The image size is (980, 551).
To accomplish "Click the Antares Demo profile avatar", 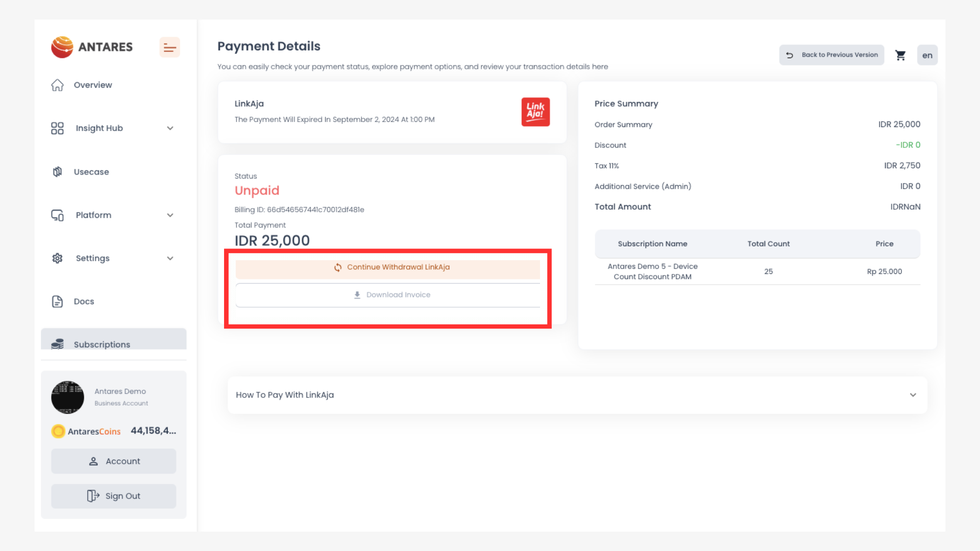I will pyautogui.click(x=67, y=397).
